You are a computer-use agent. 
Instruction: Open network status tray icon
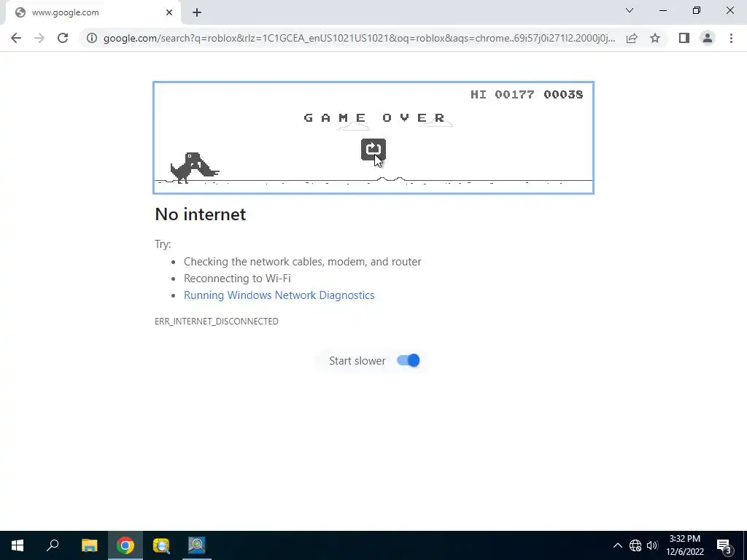(x=635, y=545)
